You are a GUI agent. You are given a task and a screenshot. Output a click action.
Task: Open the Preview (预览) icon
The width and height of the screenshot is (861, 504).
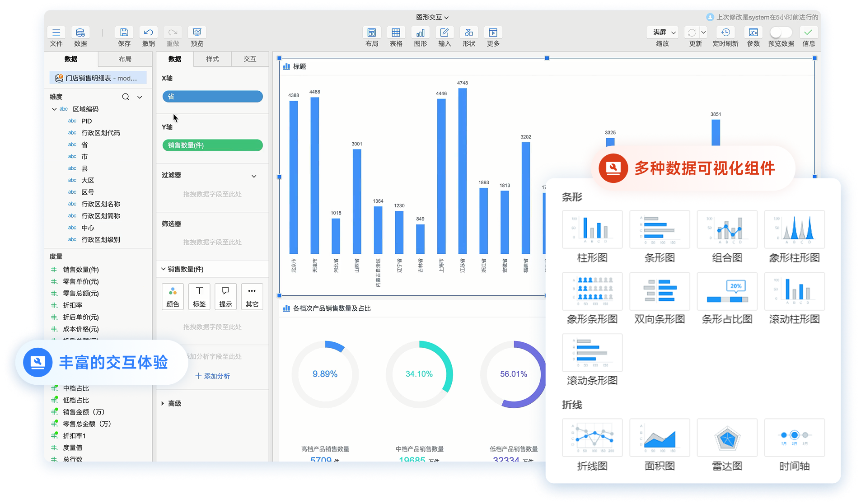197,33
